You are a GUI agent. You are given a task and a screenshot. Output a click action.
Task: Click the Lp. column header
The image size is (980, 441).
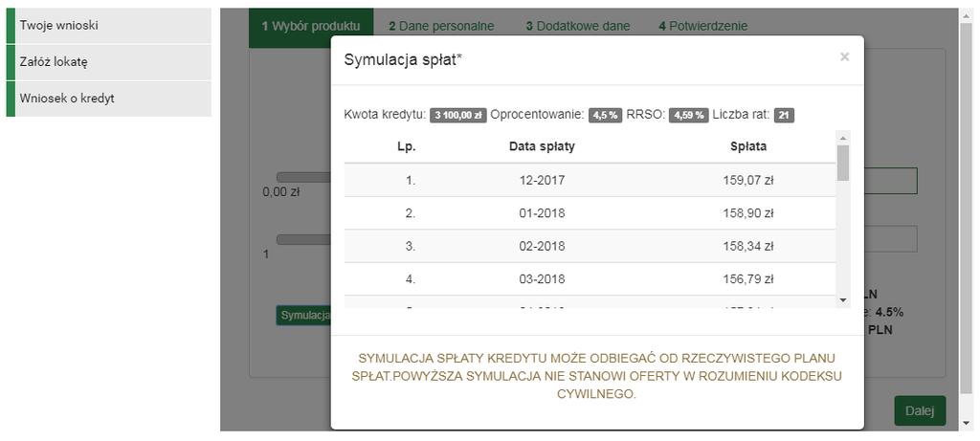406,146
